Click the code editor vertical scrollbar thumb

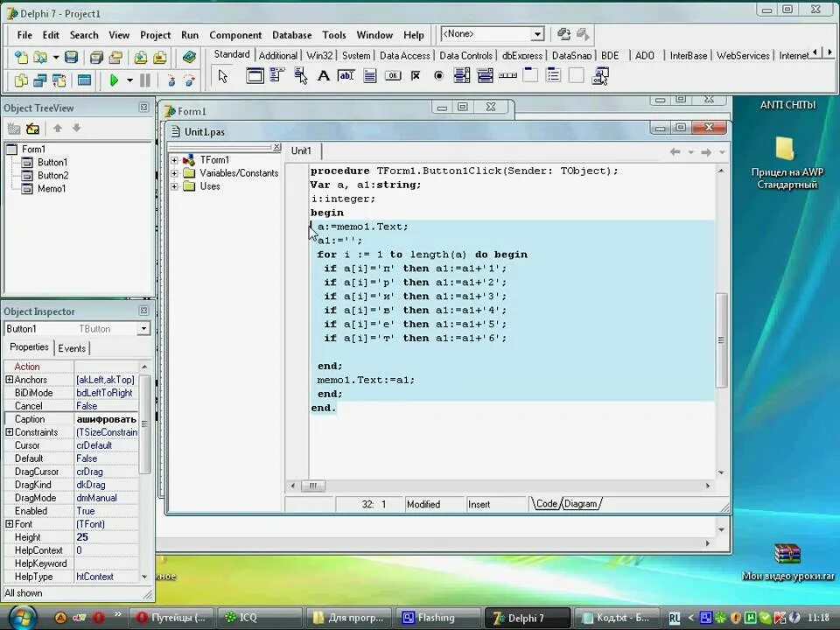click(721, 339)
